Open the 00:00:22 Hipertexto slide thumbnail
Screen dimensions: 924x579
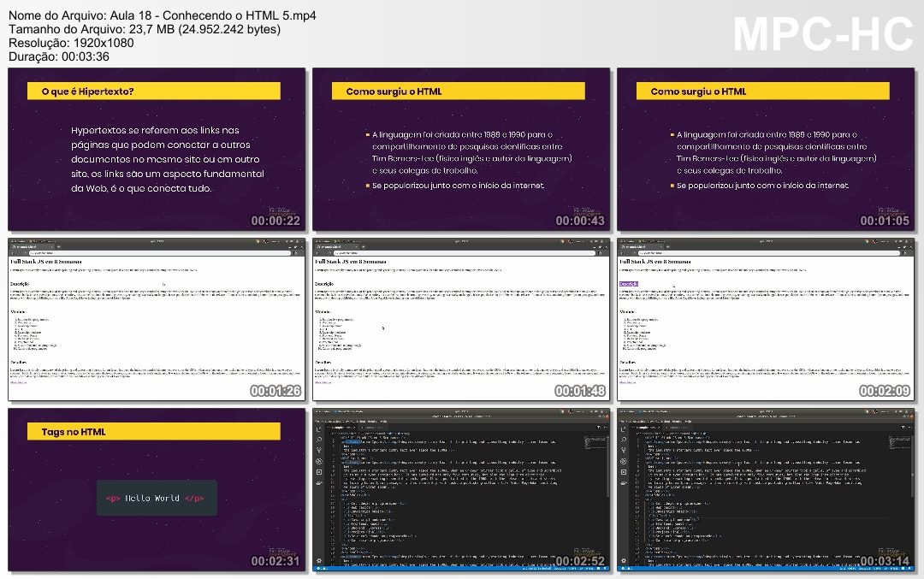click(157, 149)
